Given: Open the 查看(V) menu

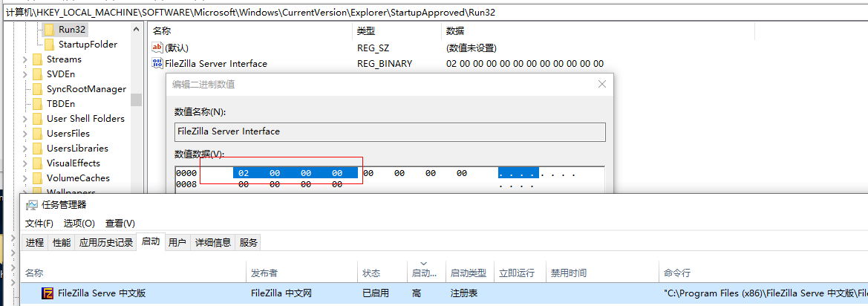Looking at the screenshot, I should point(120,224).
